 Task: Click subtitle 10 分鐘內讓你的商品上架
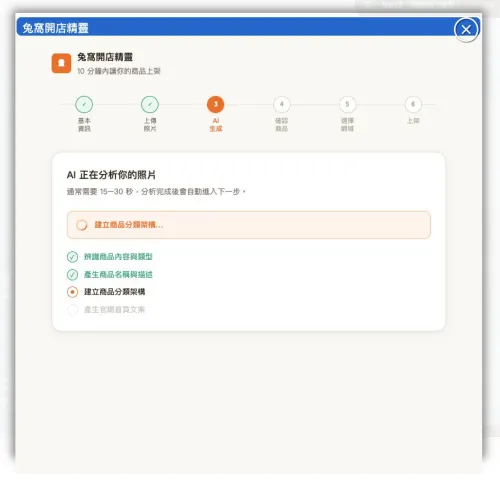(x=119, y=71)
